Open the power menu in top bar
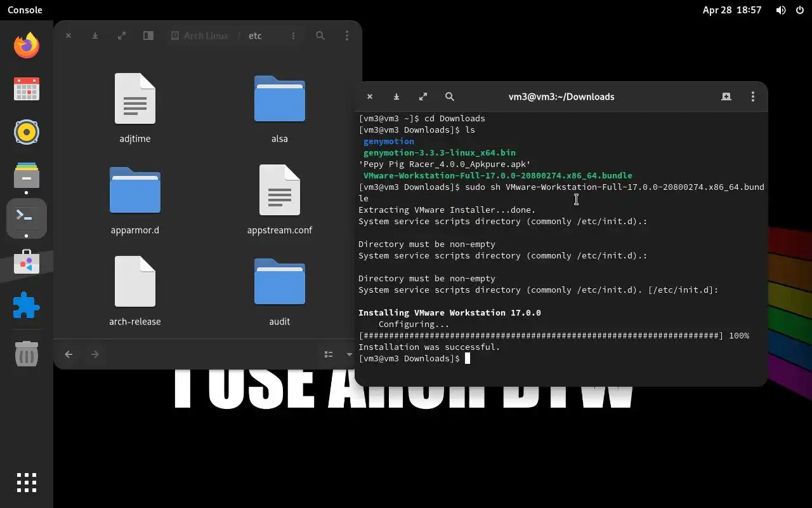The height and width of the screenshot is (508, 812). (800, 10)
